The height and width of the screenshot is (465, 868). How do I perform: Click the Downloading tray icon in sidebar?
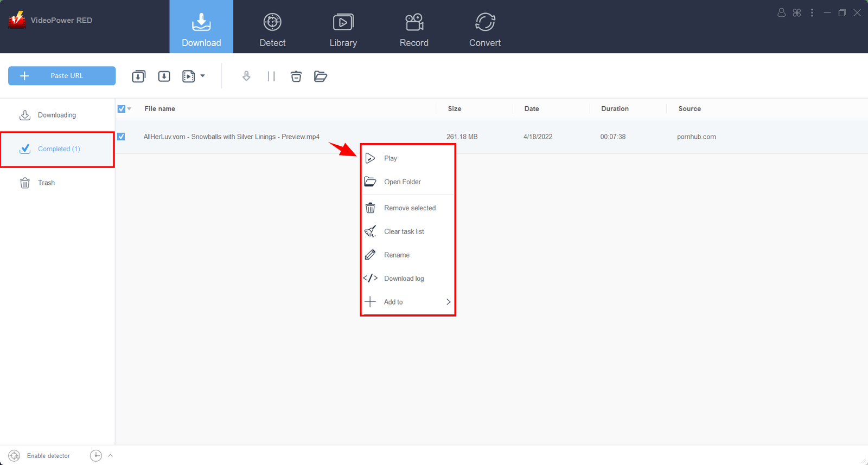(25, 115)
